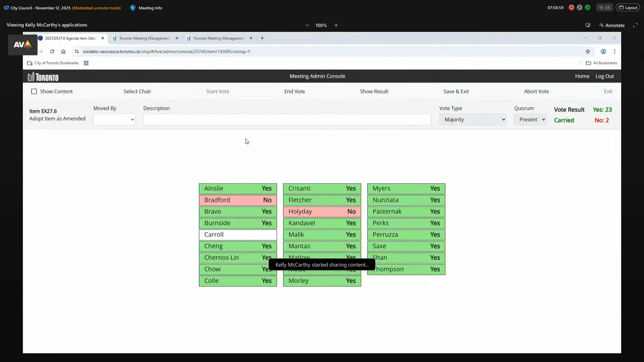Expand the Vote Type Majority dropdown
This screenshot has height=362, width=644.
472,120
